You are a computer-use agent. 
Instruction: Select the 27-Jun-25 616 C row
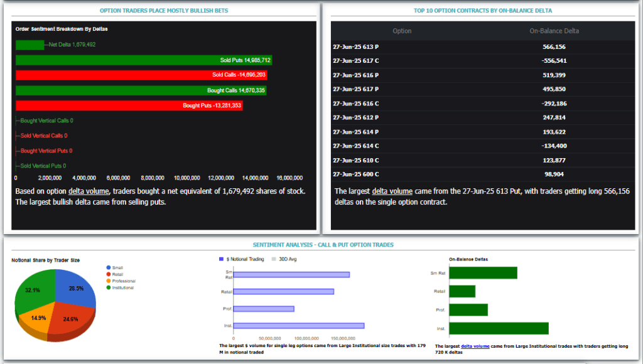(483, 104)
